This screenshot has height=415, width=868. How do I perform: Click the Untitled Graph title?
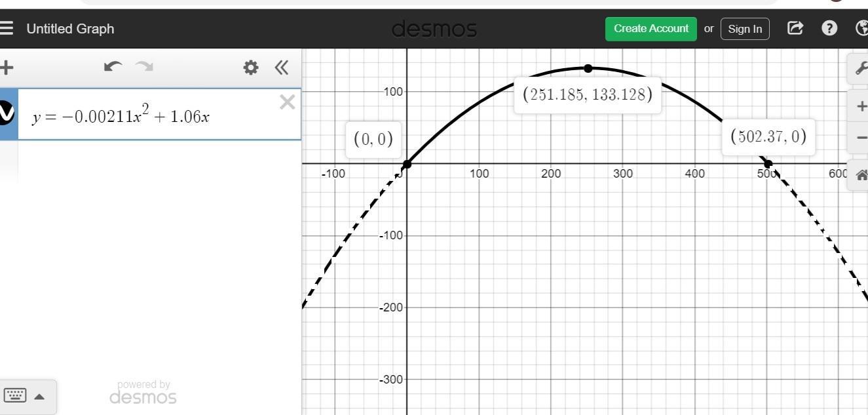pyautogui.click(x=70, y=29)
